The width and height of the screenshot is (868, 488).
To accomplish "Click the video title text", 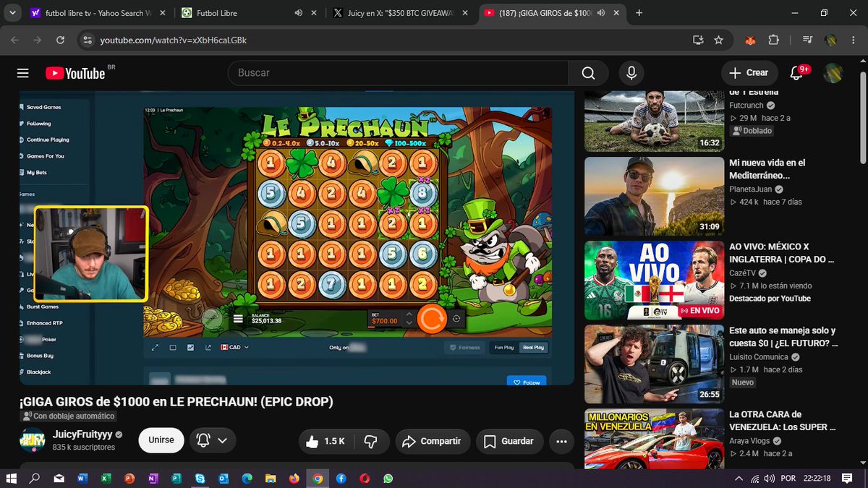I will (x=176, y=401).
